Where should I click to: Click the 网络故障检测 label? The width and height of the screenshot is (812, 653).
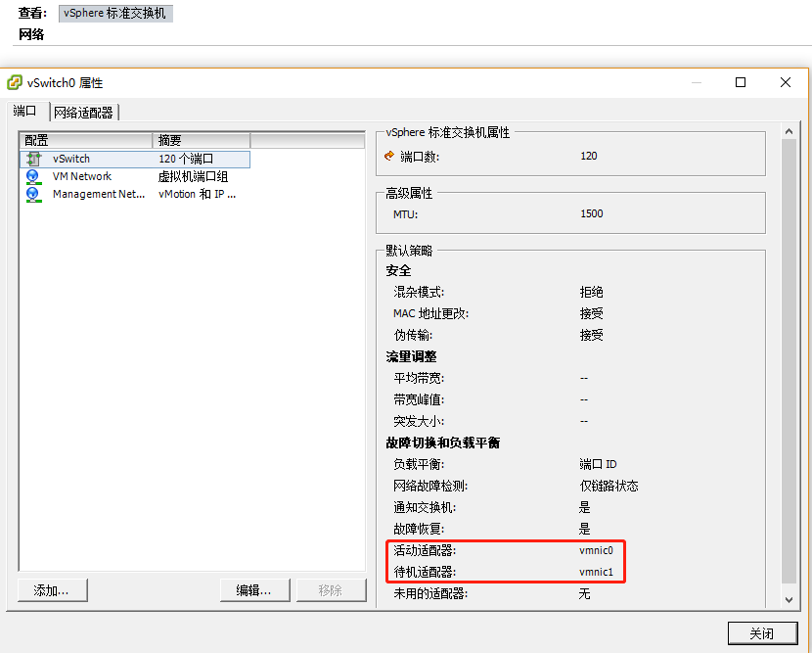pos(430,486)
